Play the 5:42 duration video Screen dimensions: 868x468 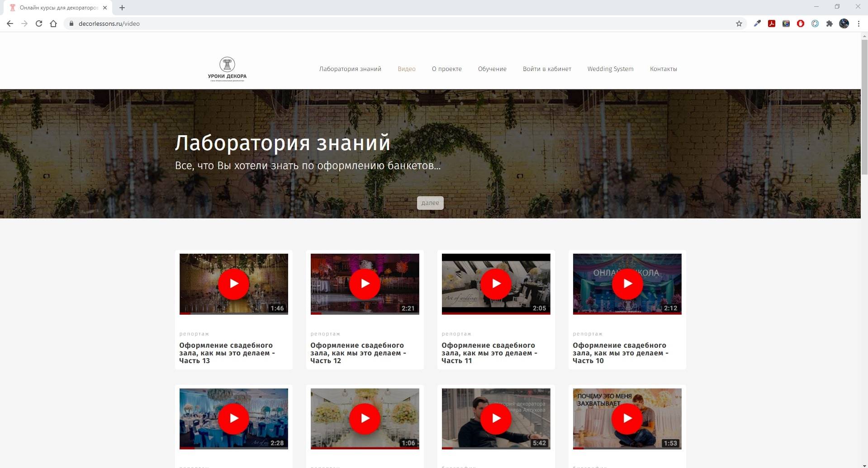click(x=496, y=418)
